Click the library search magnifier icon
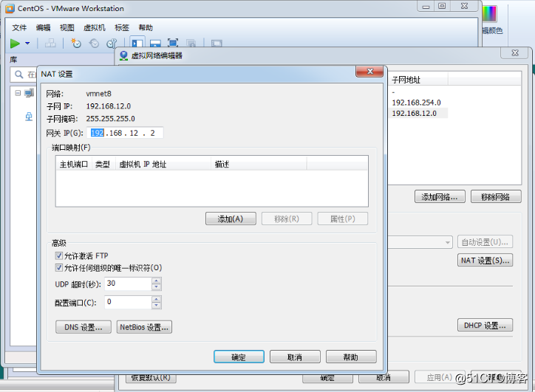 tap(19, 75)
